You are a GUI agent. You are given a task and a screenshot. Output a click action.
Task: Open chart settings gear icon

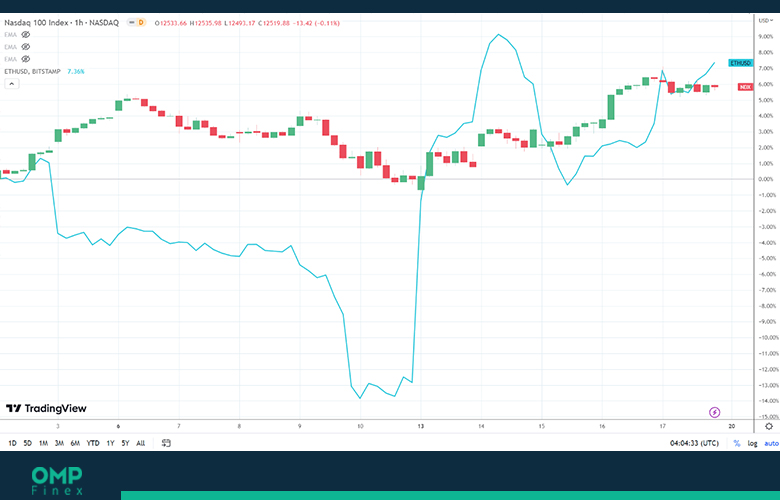pyautogui.click(x=769, y=426)
